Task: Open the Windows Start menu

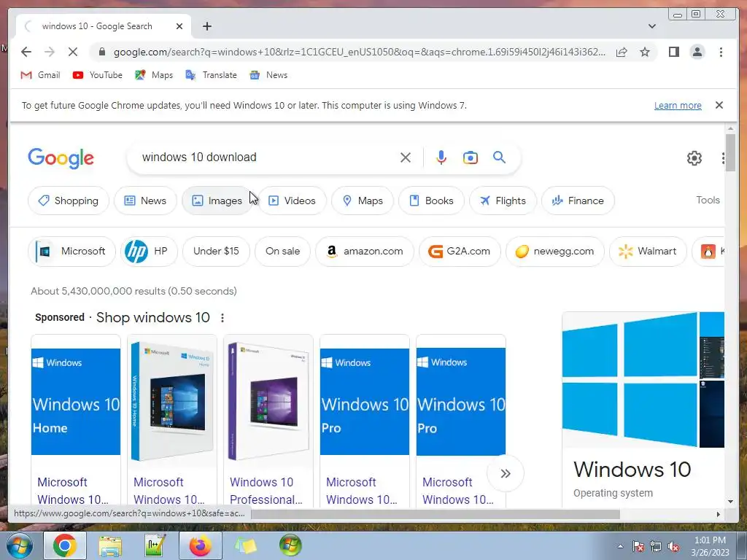Action: (x=20, y=545)
